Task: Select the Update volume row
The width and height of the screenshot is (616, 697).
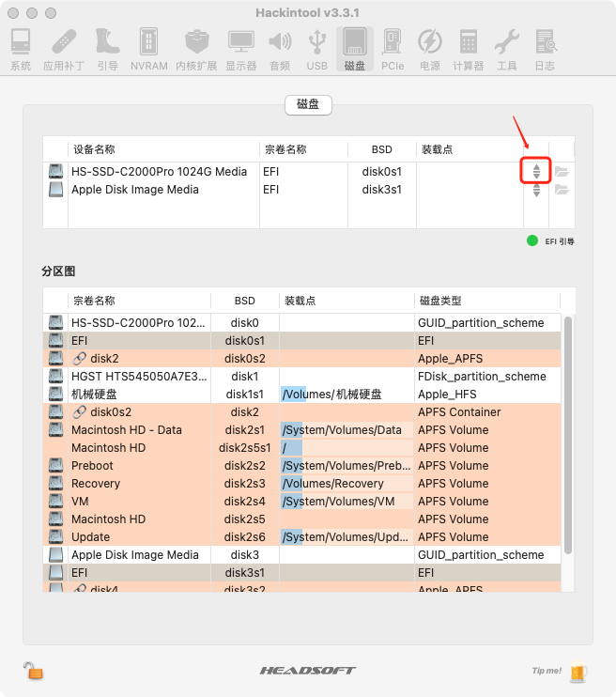Action: (302, 537)
